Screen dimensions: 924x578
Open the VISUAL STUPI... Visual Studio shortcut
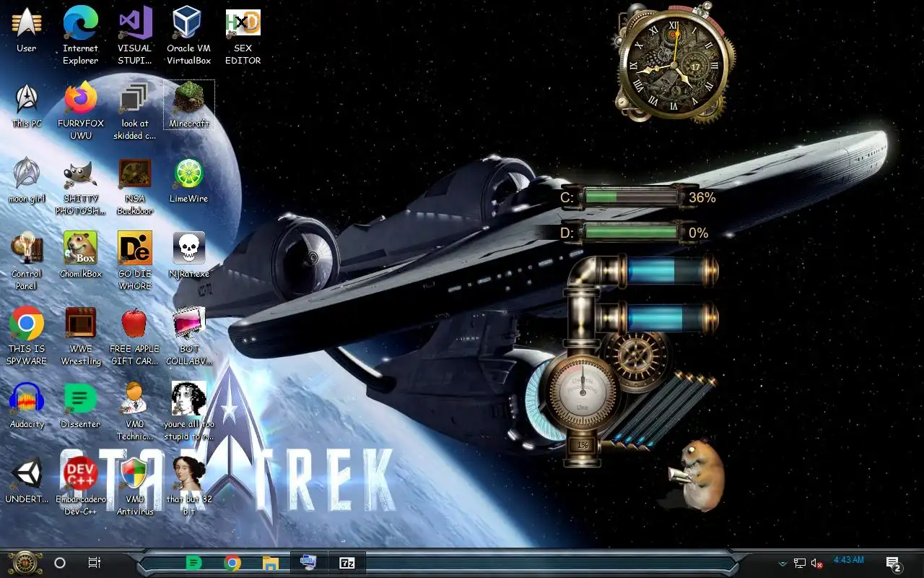pyautogui.click(x=135, y=35)
